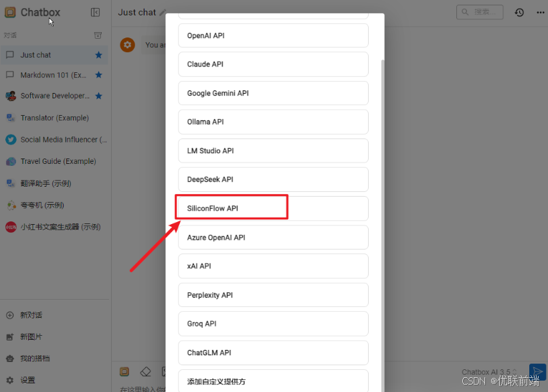Viewport: 548px width, 392px height.
Task: Open the three-dot more menu
Action: pyautogui.click(x=541, y=12)
